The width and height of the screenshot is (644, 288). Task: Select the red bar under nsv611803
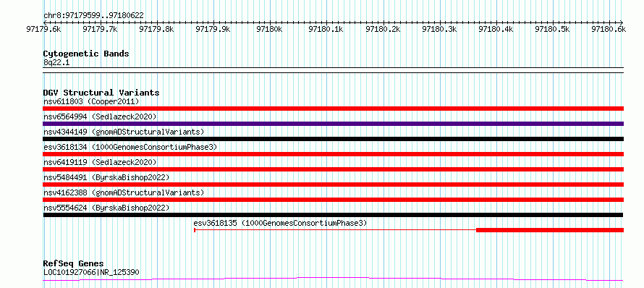(x=333, y=109)
